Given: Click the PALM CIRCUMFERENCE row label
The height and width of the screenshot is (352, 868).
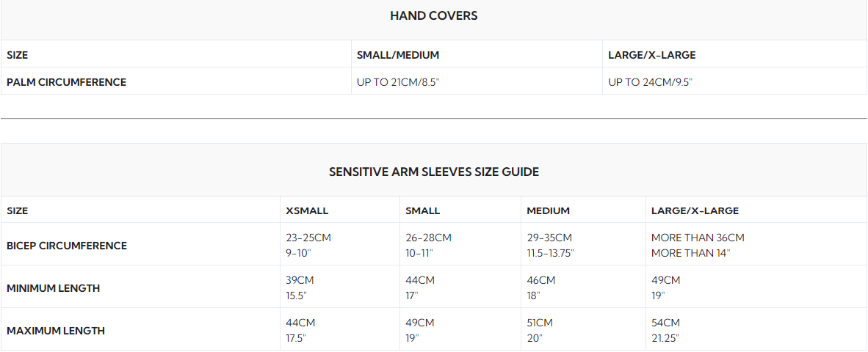Looking at the screenshot, I should [x=66, y=82].
